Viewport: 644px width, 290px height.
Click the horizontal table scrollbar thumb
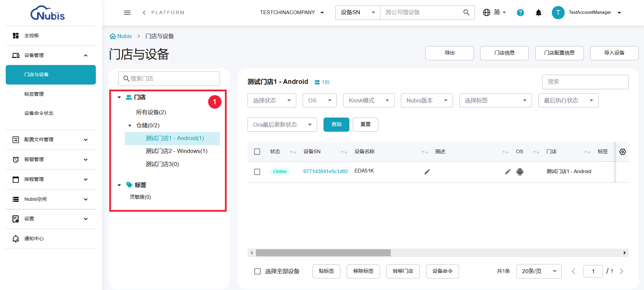[323, 253]
